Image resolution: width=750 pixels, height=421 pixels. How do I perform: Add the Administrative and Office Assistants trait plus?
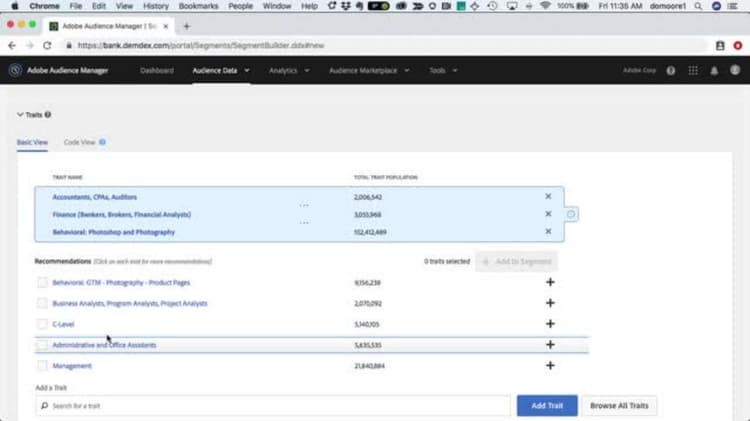[550, 344]
